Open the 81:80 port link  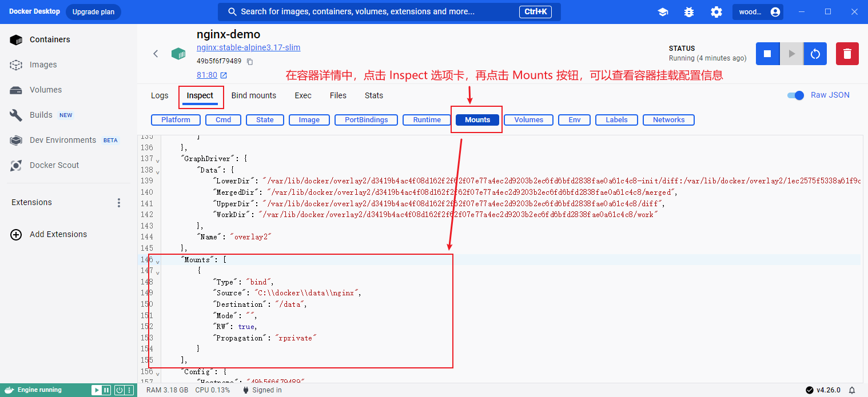207,75
